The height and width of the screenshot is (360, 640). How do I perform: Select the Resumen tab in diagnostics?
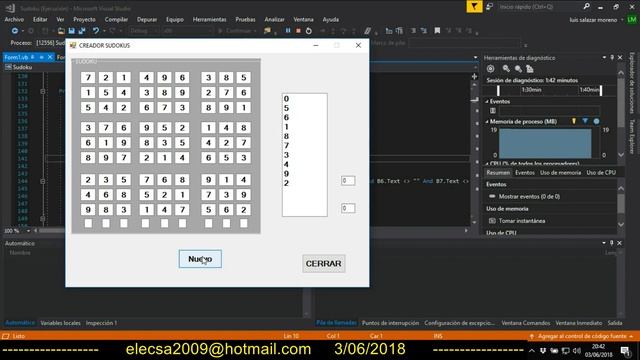(x=498, y=173)
